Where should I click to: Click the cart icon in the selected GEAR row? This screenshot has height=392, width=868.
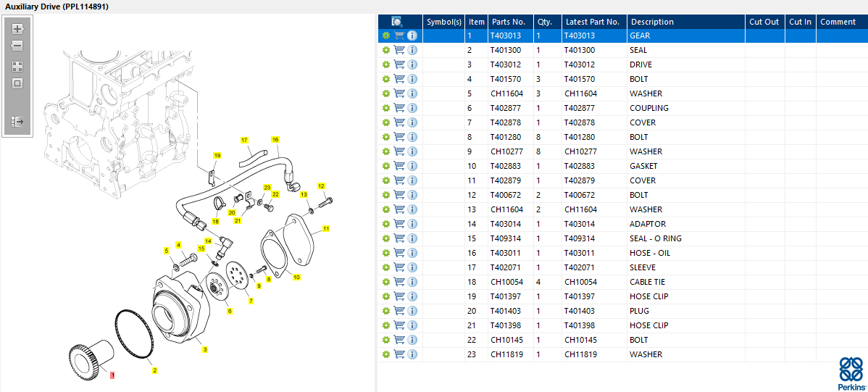399,36
